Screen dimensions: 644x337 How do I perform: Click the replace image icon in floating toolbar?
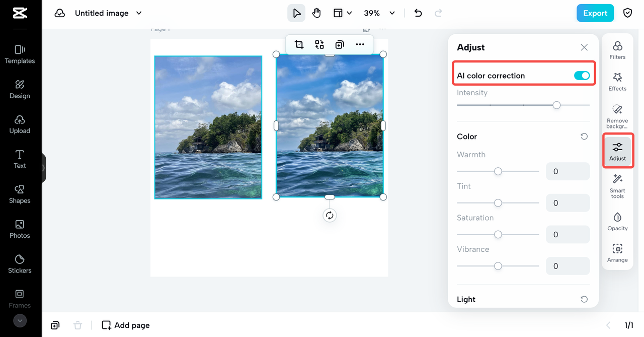(319, 44)
